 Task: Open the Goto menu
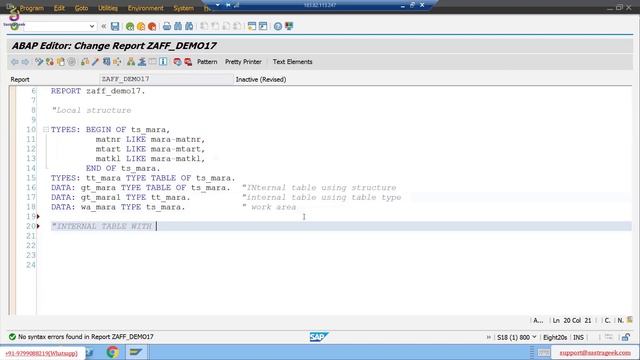81,8
